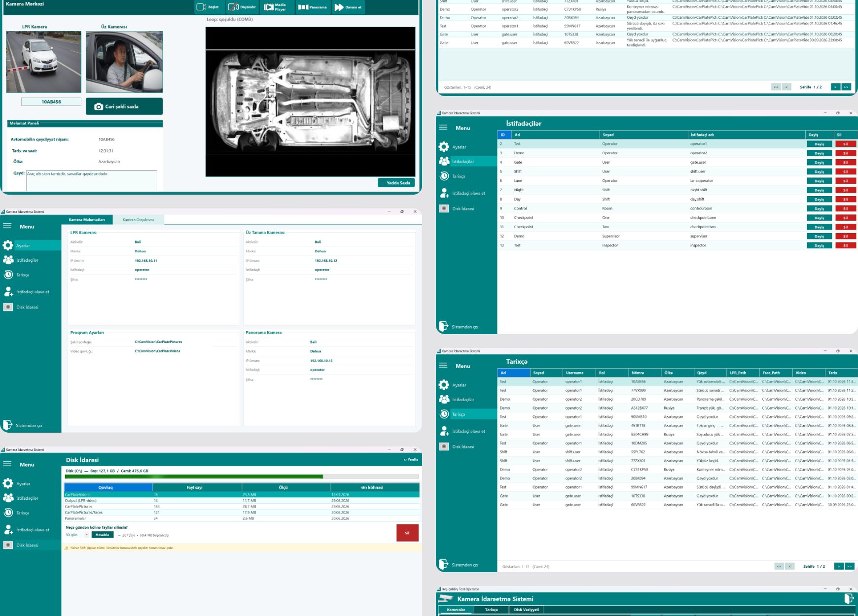858x616 pixels.
Task: Select the Üz Kamerası driver thumbnail
Action: (x=124, y=62)
